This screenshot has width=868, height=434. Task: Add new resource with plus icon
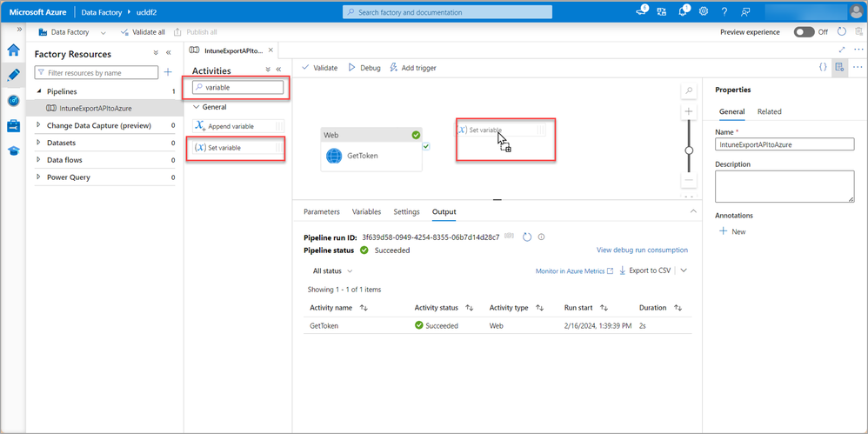(x=168, y=72)
